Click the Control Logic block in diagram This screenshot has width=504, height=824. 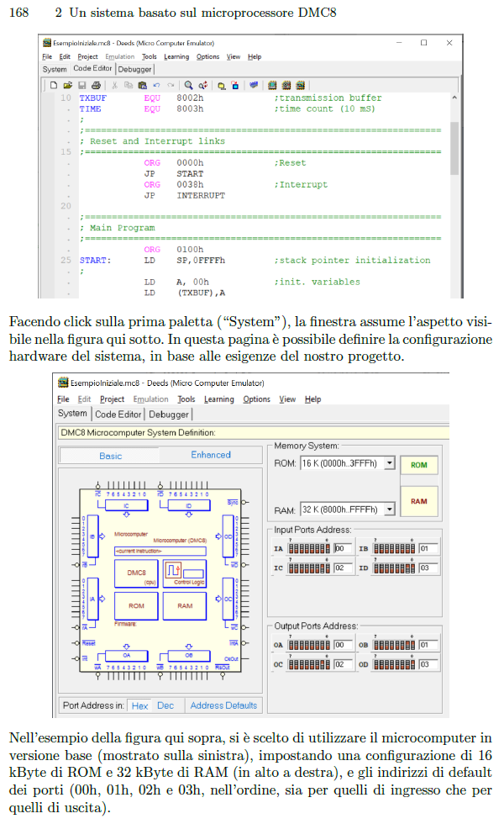[x=185, y=573]
